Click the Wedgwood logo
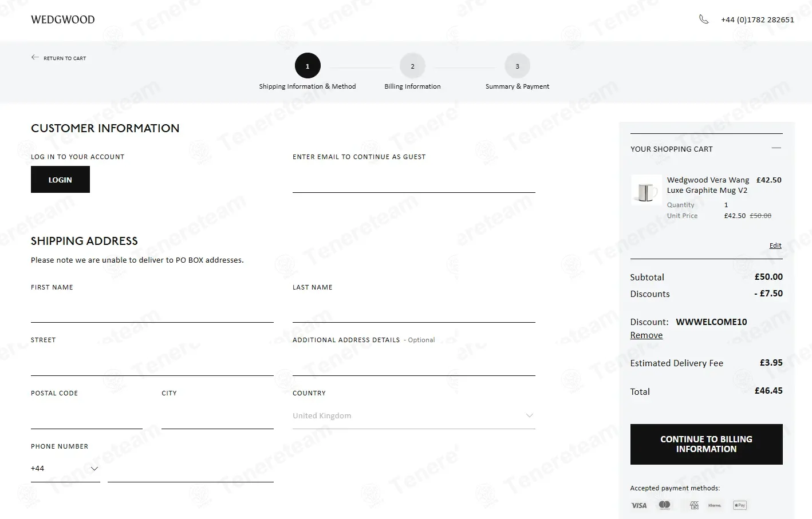The width and height of the screenshot is (812, 519). click(x=63, y=19)
